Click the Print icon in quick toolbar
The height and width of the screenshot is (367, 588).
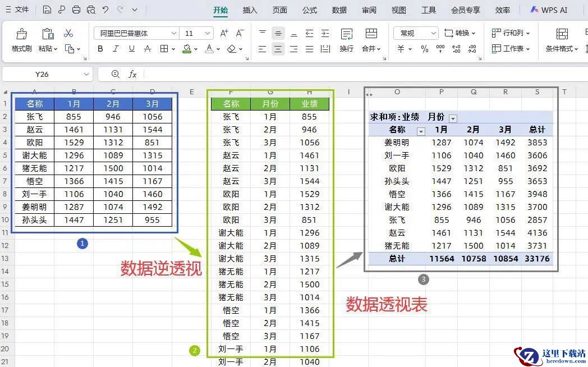click(x=76, y=10)
